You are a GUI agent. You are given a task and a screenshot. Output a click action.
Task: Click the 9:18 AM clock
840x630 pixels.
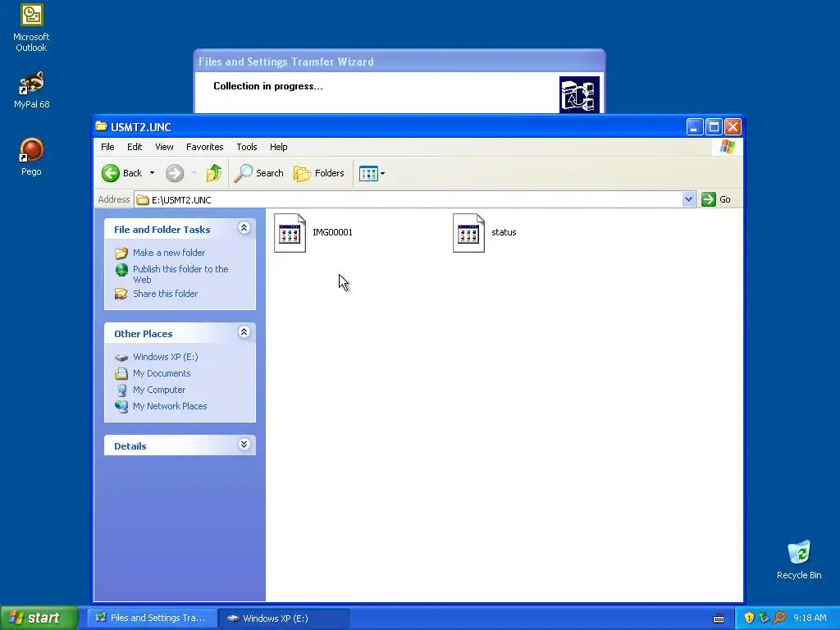(810, 618)
